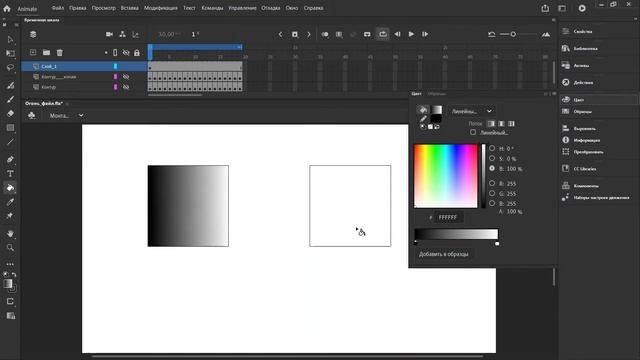Screen dimensions: 640x360
Task: Click the add camera icon
Action: click(x=109, y=34)
